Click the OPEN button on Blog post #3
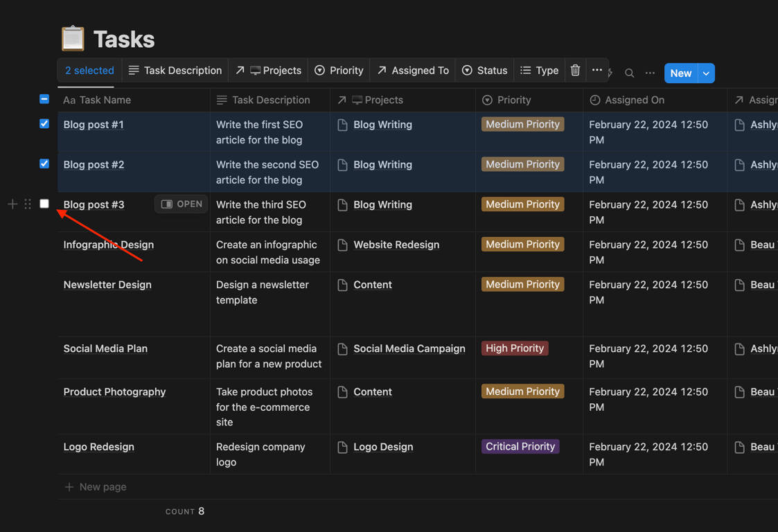This screenshot has width=778, height=532. pyautogui.click(x=182, y=204)
